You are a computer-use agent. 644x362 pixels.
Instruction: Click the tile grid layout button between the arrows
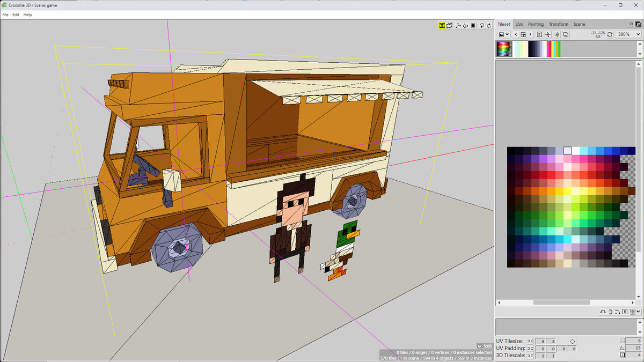pos(523,34)
